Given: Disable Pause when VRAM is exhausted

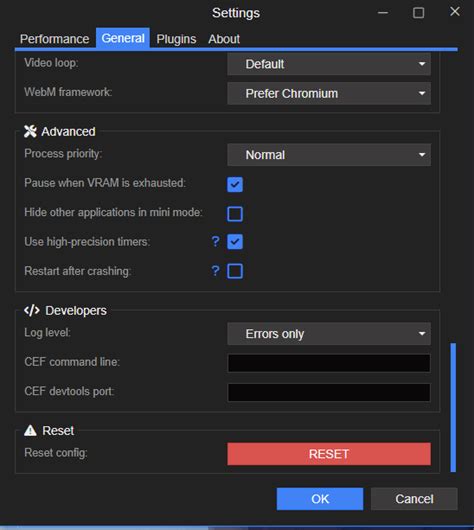Looking at the screenshot, I should click(x=235, y=185).
